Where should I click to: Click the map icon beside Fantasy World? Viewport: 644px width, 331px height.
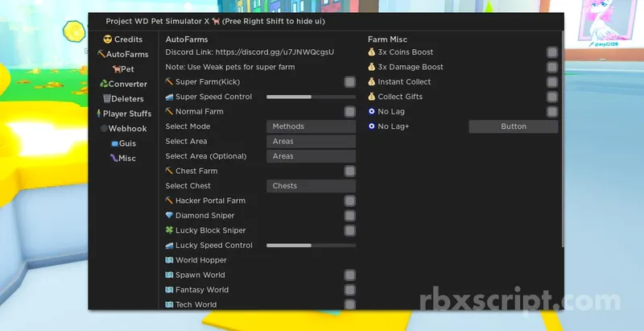pos(169,289)
